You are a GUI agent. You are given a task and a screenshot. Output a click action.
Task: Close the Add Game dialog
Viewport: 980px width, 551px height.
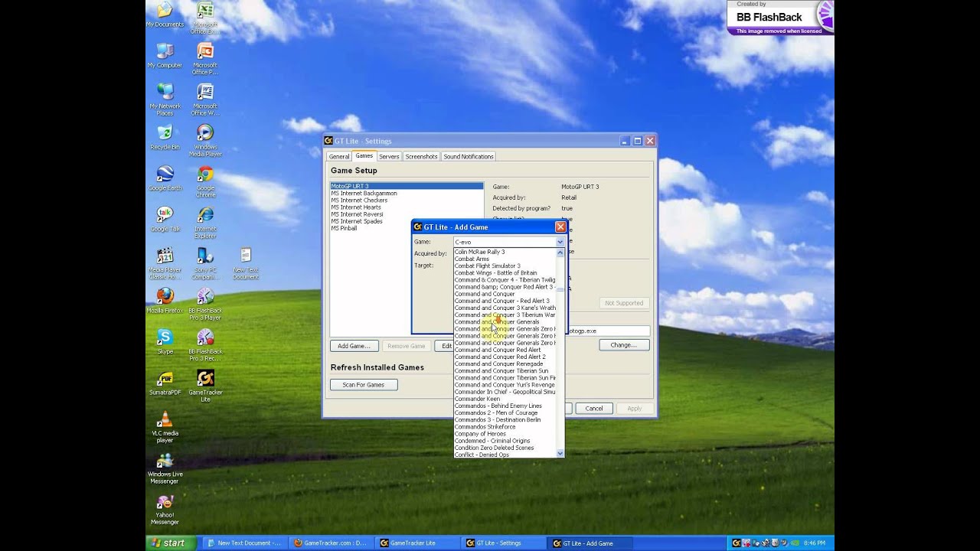(x=560, y=227)
